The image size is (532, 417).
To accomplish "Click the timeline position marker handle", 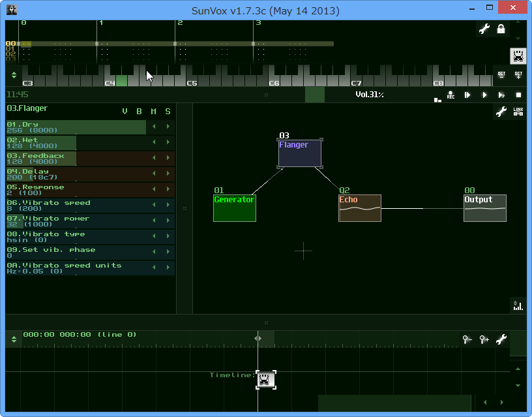I will (258, 338).
